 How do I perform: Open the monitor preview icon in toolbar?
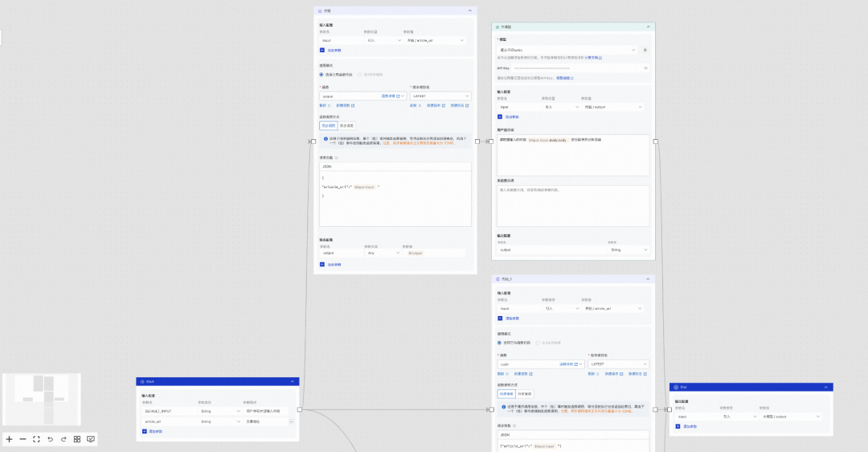[x=91, y=439]
